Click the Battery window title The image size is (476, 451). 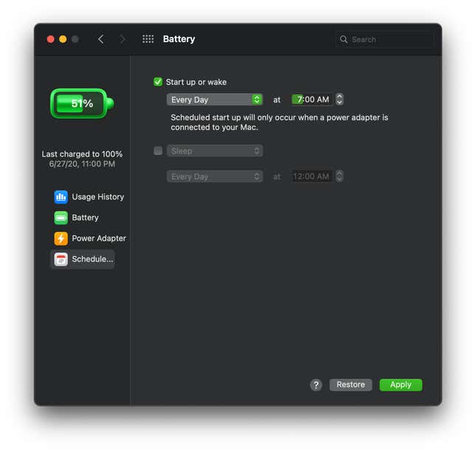(x=179, y=39)
